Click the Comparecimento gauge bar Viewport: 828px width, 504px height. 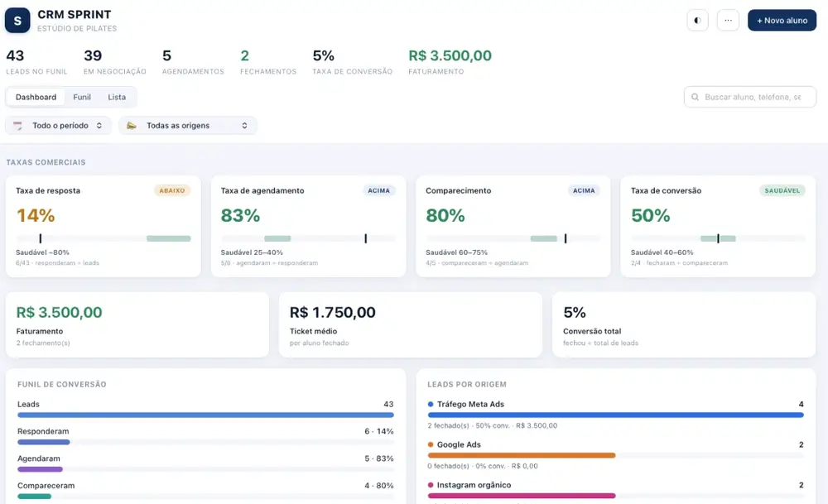click(x=513, y=238)
